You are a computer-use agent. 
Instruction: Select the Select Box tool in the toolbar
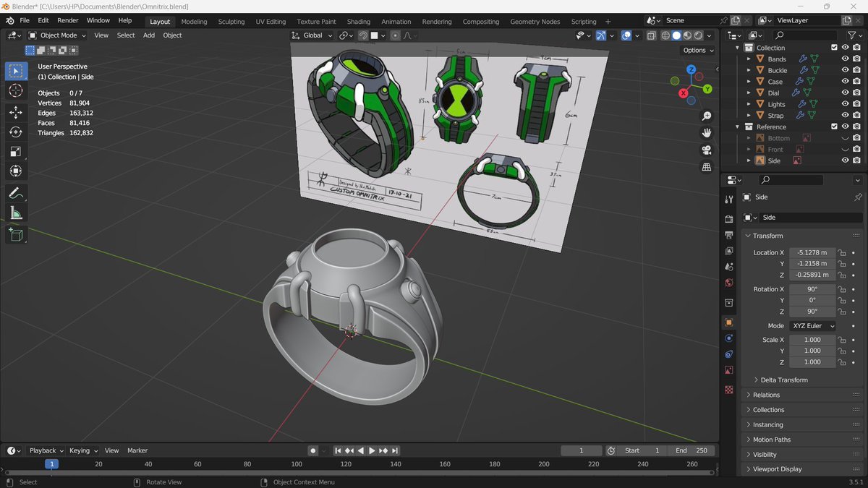[x=16, y=71]
